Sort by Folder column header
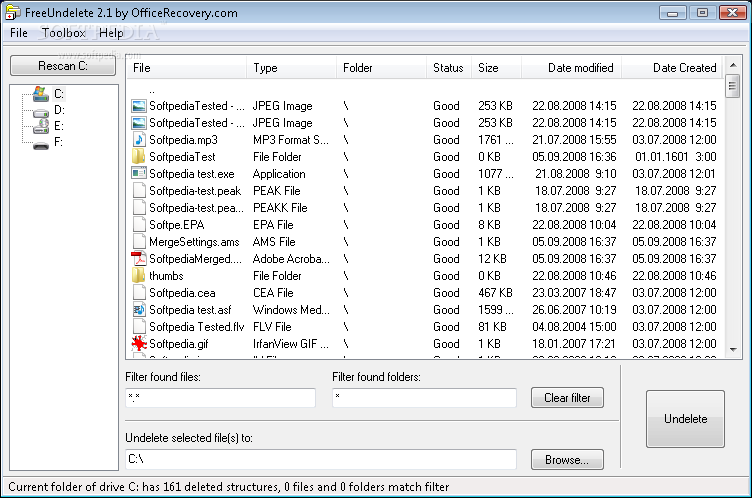The height and width of the screenshot is (498, 752). click(x=381, y=68)
